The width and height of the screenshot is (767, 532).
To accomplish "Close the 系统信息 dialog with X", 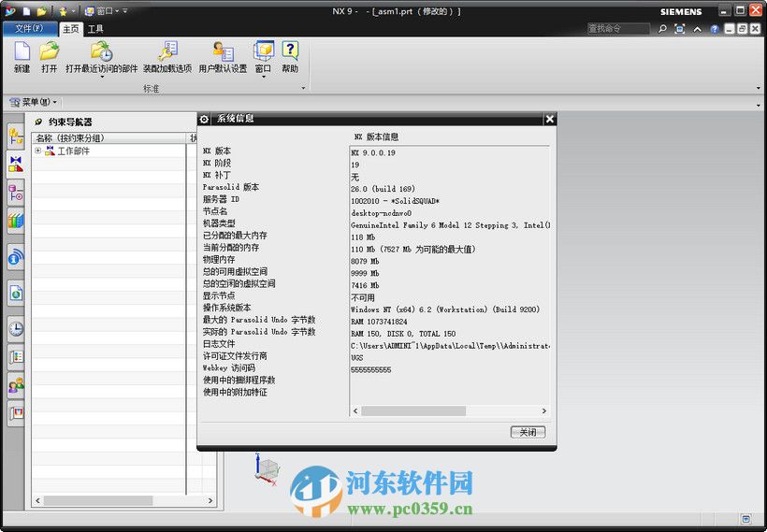I will tap(549, 119).
